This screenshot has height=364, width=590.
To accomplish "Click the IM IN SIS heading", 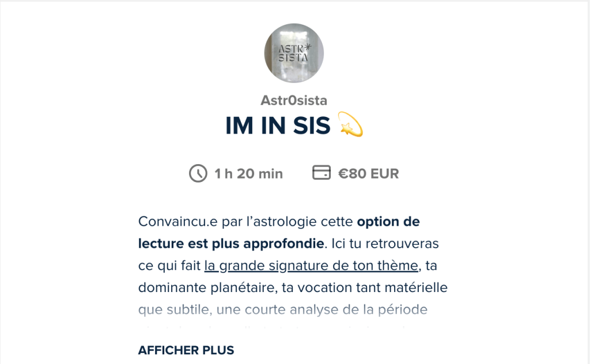I will pos(278,127).
